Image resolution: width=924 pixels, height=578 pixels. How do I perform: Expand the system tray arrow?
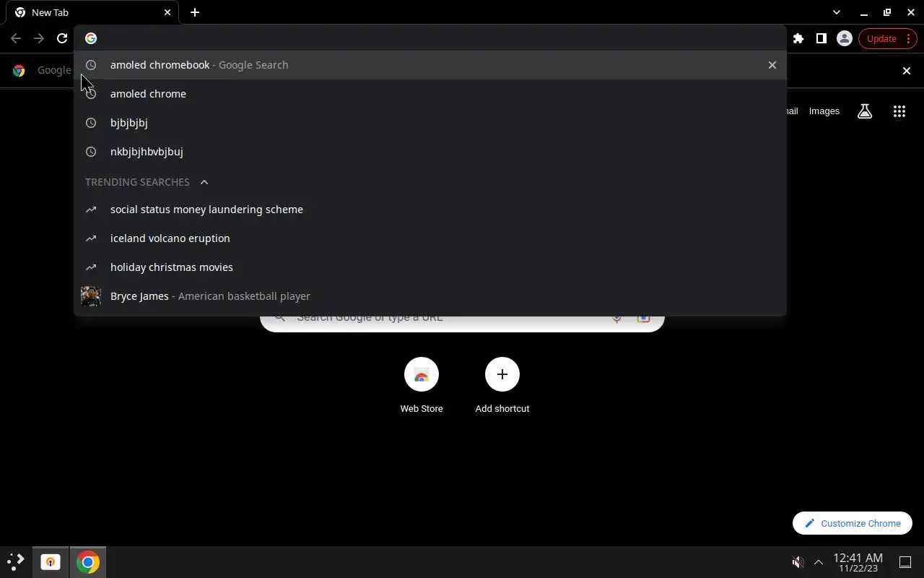point(819,562)
